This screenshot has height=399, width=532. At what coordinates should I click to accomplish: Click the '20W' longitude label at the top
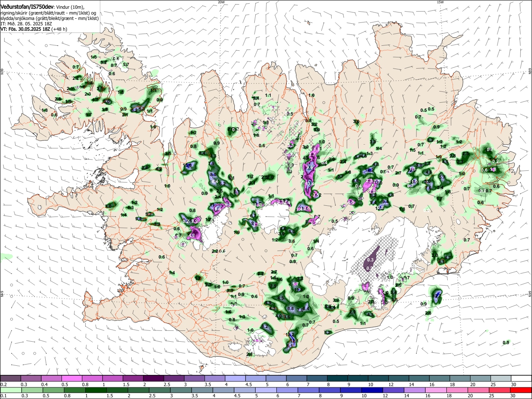pos(221,2)
